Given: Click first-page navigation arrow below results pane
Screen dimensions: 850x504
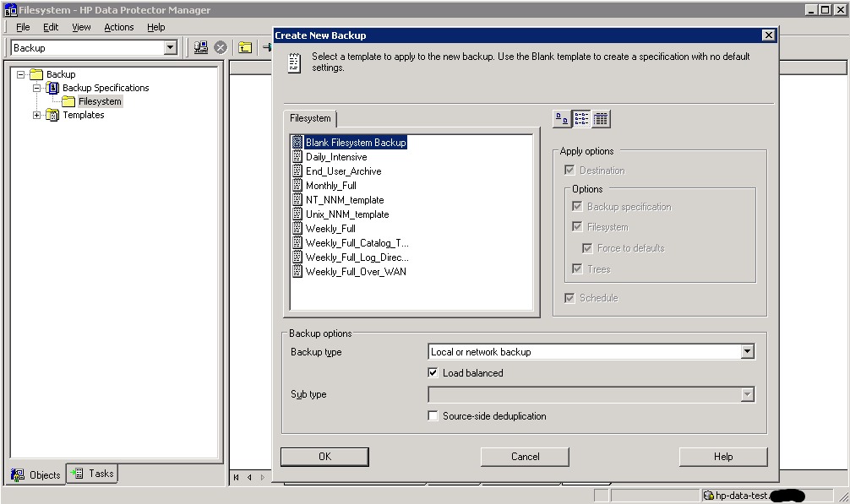Looking at the screenshot, I should pos(237,477).
